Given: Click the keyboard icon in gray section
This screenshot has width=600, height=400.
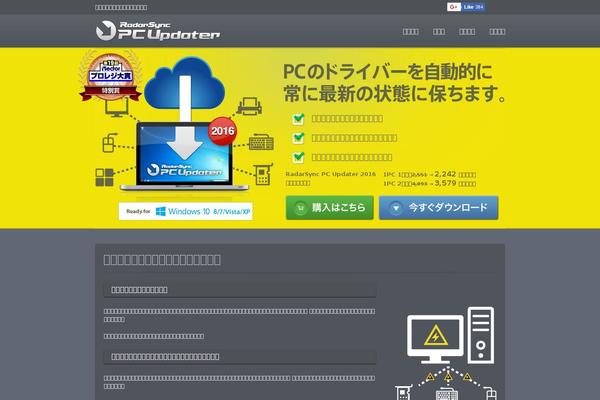Looking at the screenshot, I should [447, 394].
